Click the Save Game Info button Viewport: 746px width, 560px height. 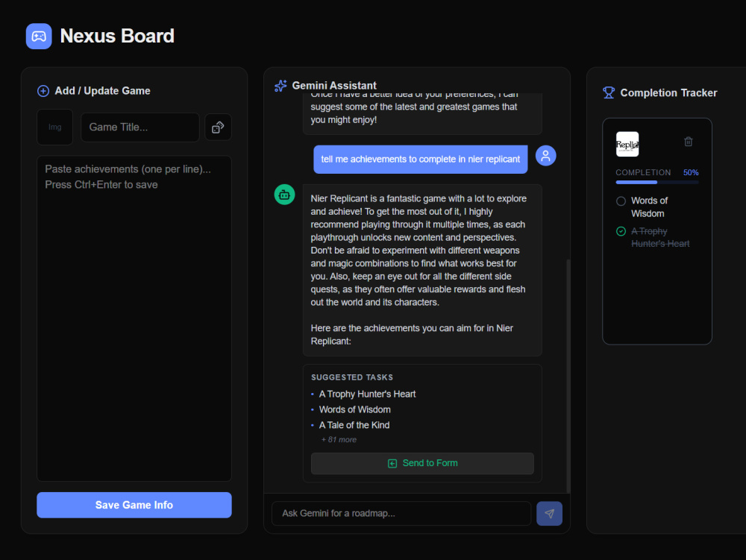pos(134,505)
